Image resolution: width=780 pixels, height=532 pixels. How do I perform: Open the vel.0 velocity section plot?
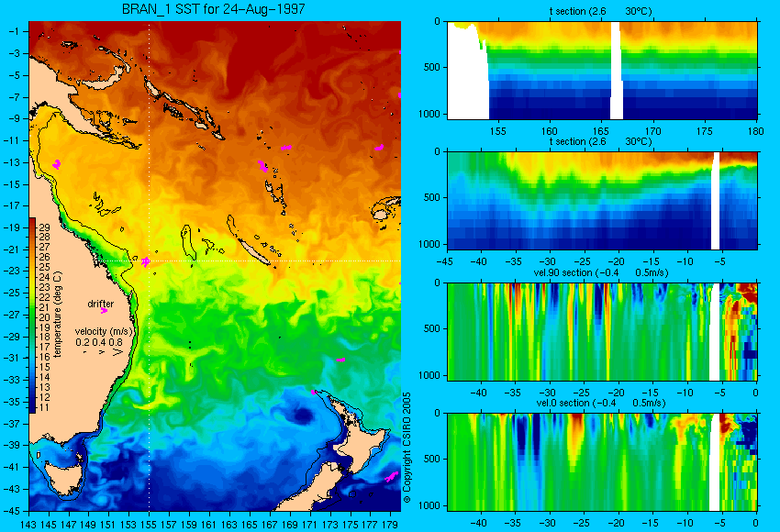602,462
